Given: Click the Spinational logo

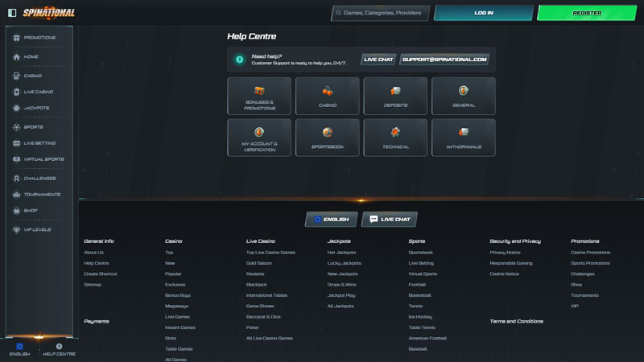Looking at the screenshot, I should point(48,13).
